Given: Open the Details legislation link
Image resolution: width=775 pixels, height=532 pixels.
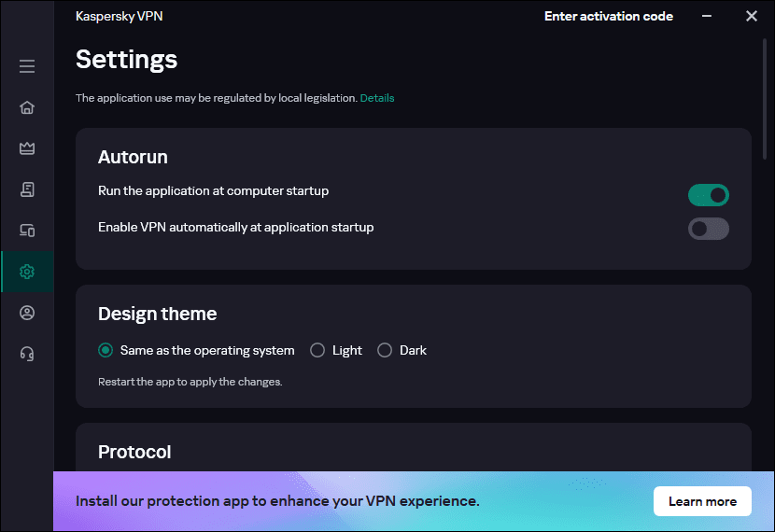Looking at the screenshot, I should (377, 98).
